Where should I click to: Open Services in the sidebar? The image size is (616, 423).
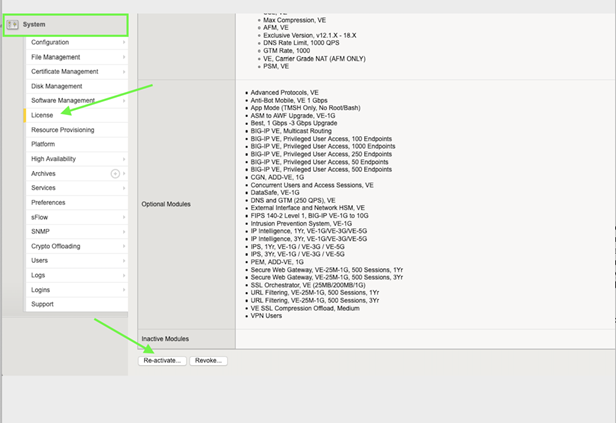pos(77,188)
